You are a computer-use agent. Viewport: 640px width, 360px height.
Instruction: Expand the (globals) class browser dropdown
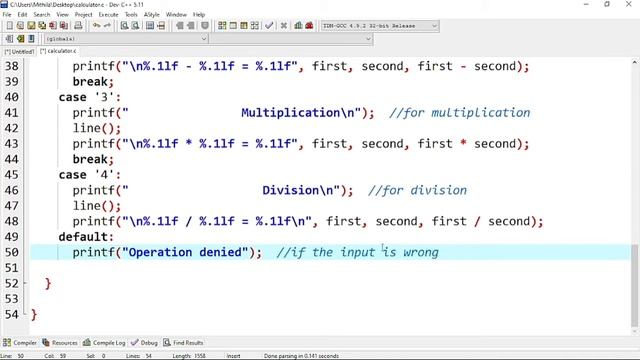pos(126,39)
